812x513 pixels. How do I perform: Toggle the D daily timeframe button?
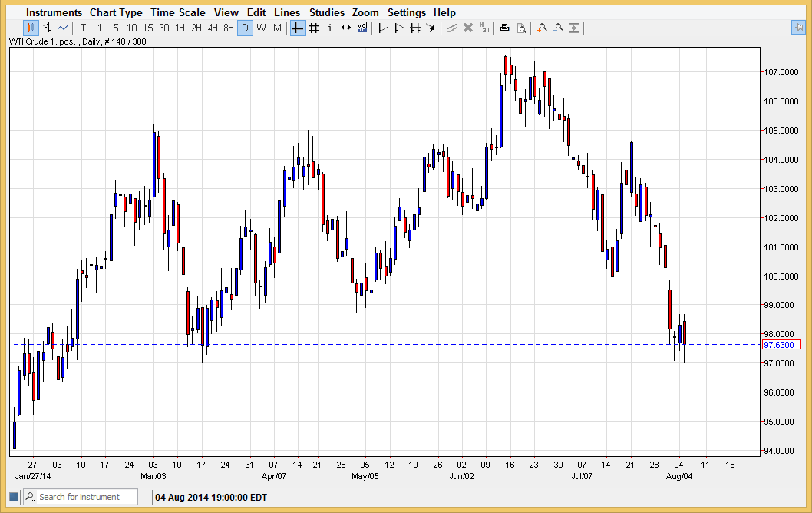pos(244,28)
